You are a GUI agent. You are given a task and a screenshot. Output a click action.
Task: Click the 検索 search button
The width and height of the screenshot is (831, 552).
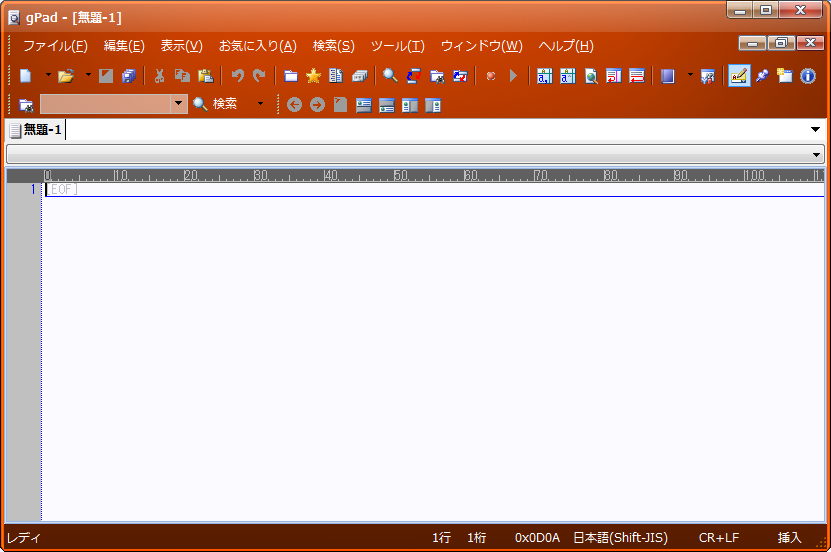point(215,104)
